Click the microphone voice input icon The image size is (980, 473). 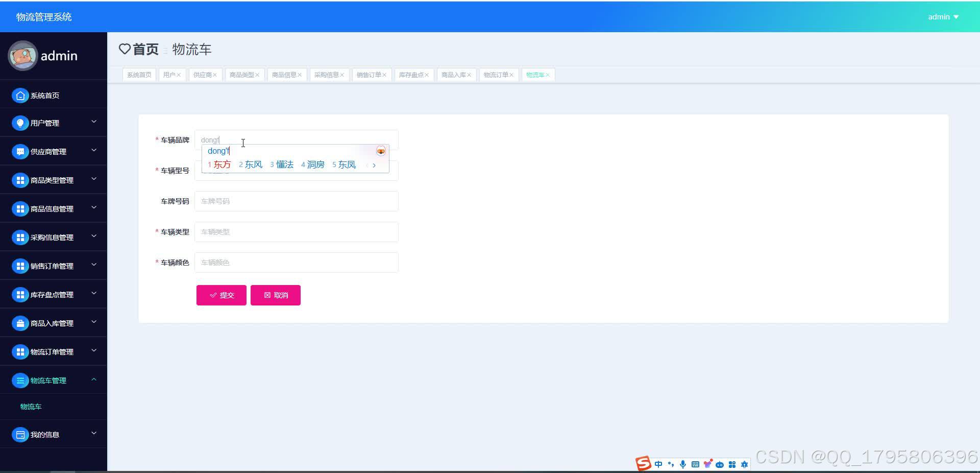click(x=683, y=464)
